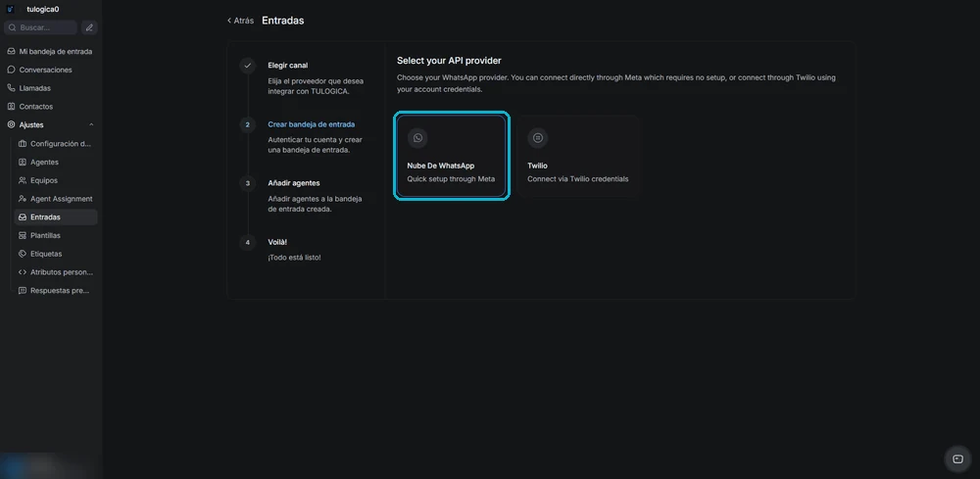Click the Etiquetas tag icon
Screen dimensions: 980x479
click(23, 254)
